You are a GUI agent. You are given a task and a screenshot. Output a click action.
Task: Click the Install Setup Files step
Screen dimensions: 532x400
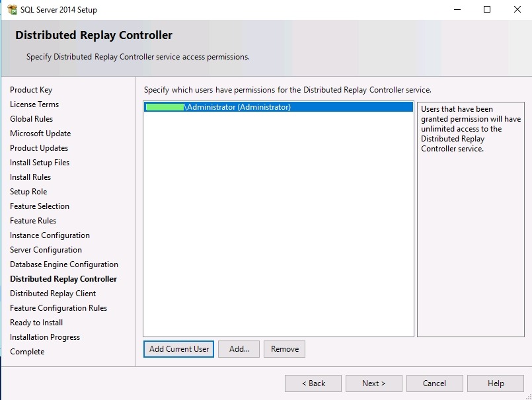[x=40, y=163]
